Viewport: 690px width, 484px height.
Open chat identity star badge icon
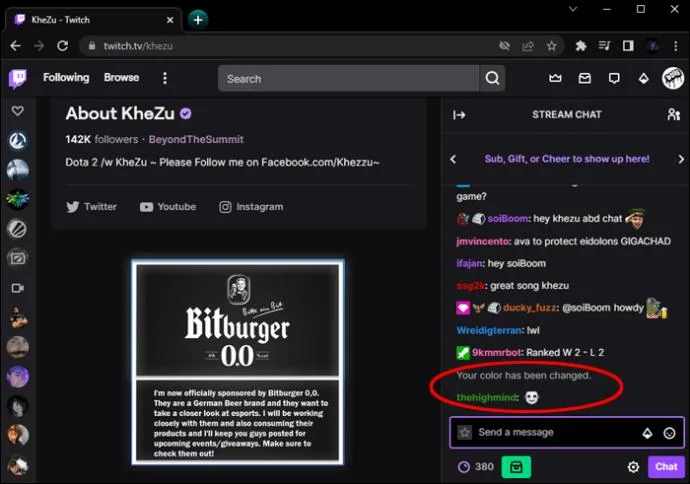(465, 433)
